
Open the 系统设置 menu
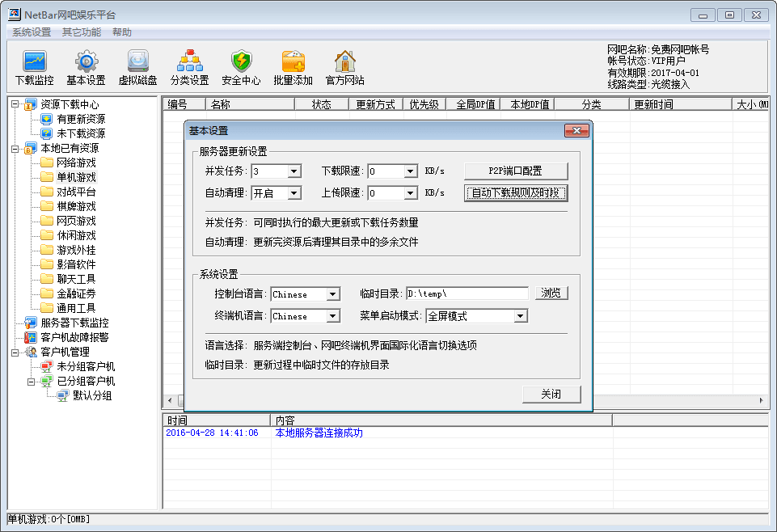[x=32, y=32]
